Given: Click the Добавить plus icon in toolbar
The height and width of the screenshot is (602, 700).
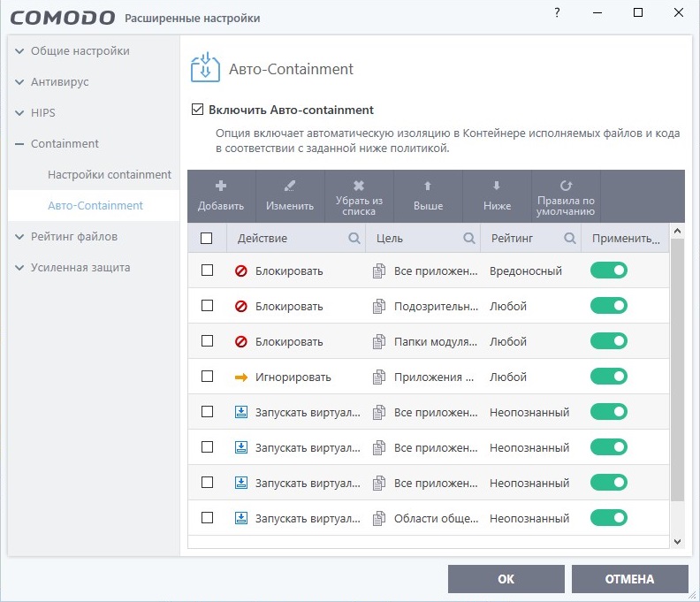Looking at the screenshot, I should pyautogui.click(x=221, y=187).
